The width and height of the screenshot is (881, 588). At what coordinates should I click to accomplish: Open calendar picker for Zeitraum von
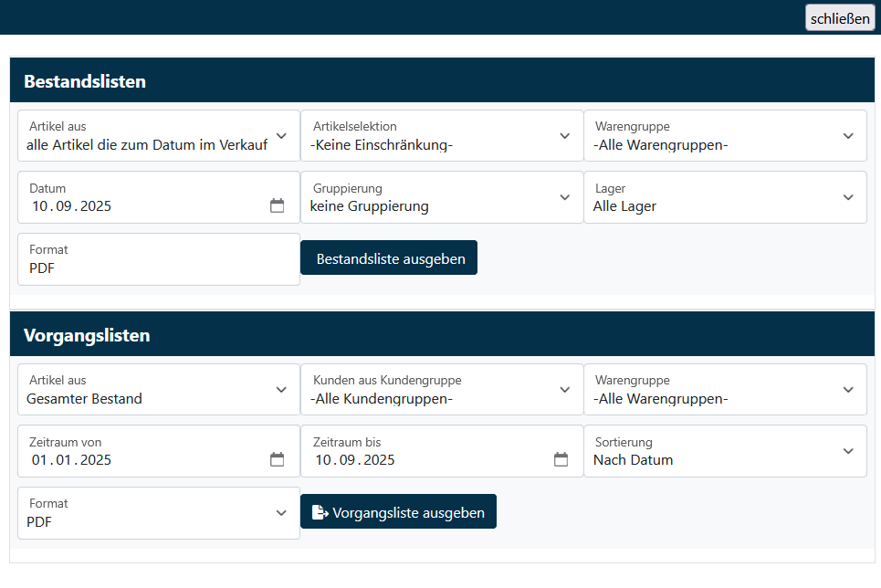point(278,459)
